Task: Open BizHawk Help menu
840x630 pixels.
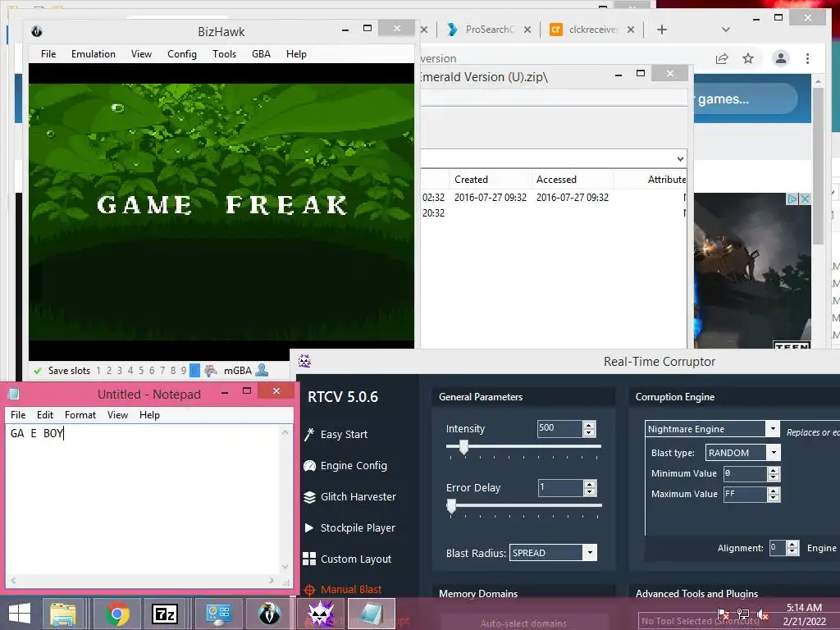Action: 296,54
